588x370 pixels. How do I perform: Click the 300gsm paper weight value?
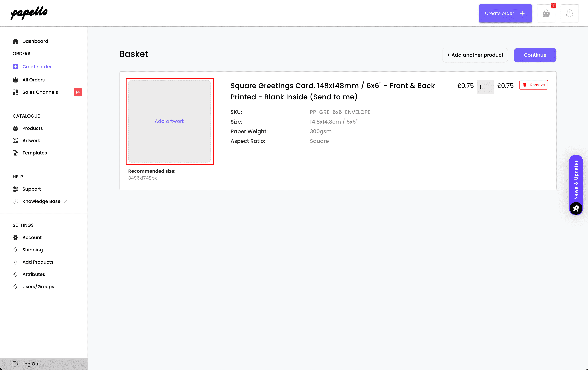[321, 131]
